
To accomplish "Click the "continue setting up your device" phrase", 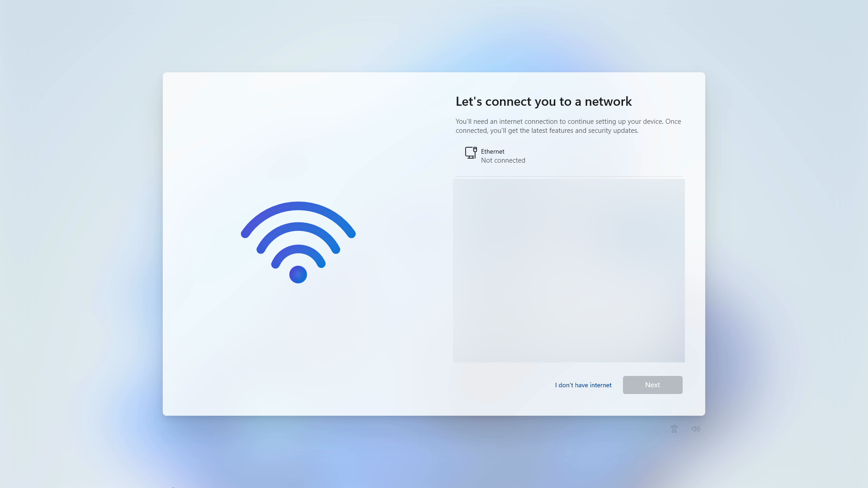I will [x=615, y=122].
